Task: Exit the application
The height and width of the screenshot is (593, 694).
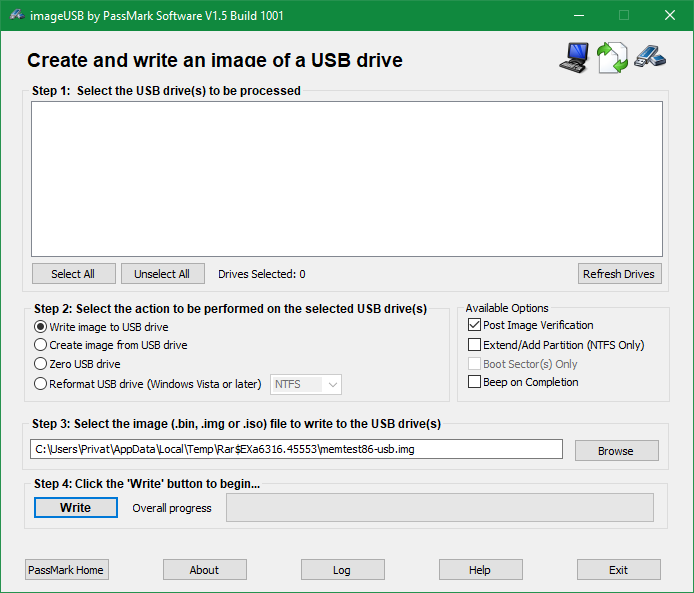Action: tap(619, 570)
